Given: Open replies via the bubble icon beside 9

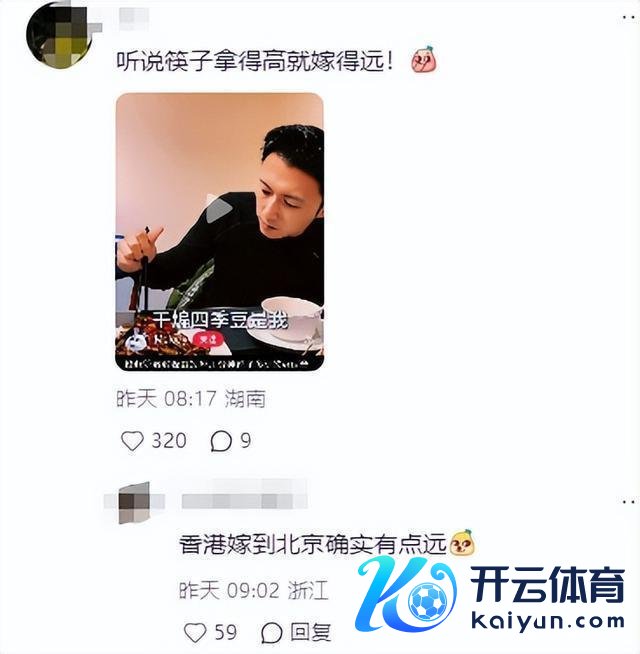Looking at the screenshot, I should click(221, 441).
